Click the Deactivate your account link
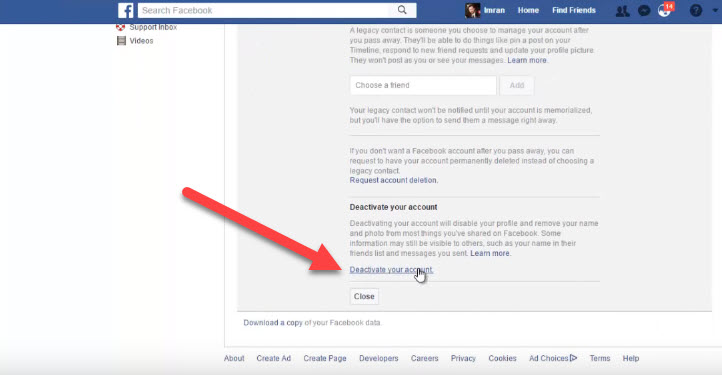 pyautogui.click(x=391, y=270)
